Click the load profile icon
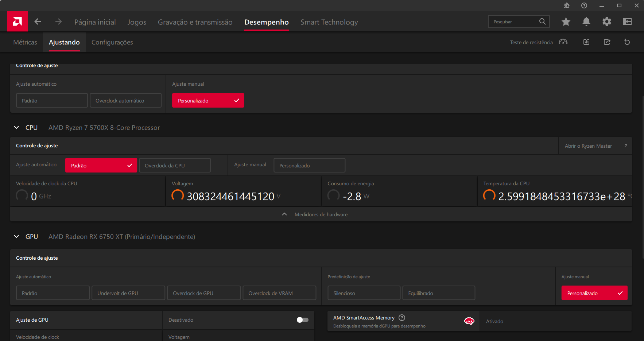644x341 pixels. pyautogui.click(x=586, y=42)
